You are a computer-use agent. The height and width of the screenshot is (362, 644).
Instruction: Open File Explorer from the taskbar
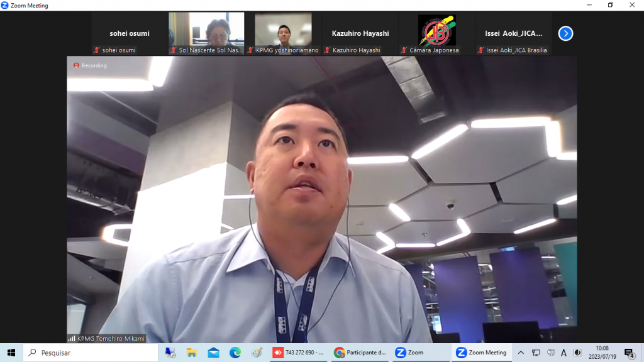coord(192,353)
